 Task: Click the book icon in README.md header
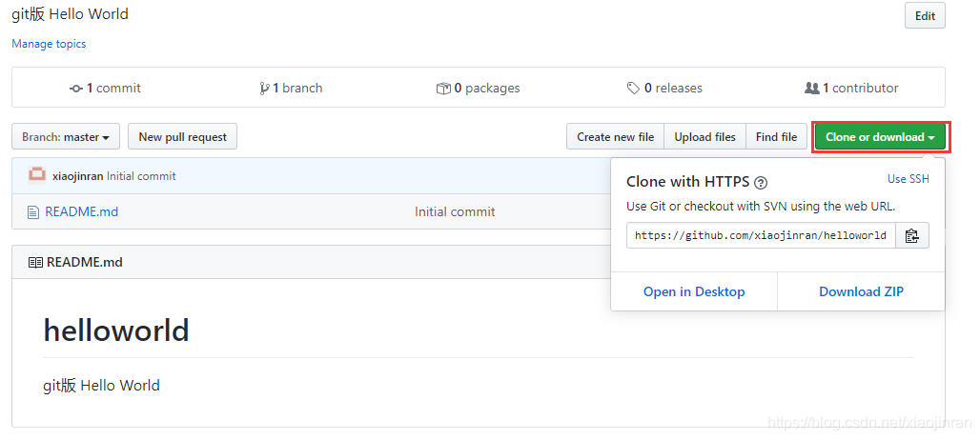[35, 263]
